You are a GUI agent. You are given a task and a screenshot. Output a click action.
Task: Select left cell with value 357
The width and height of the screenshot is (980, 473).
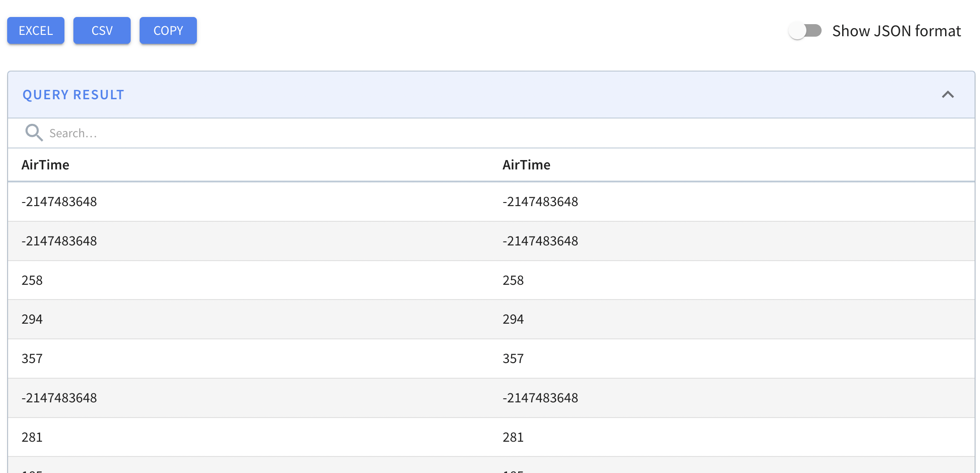[32, 359]
